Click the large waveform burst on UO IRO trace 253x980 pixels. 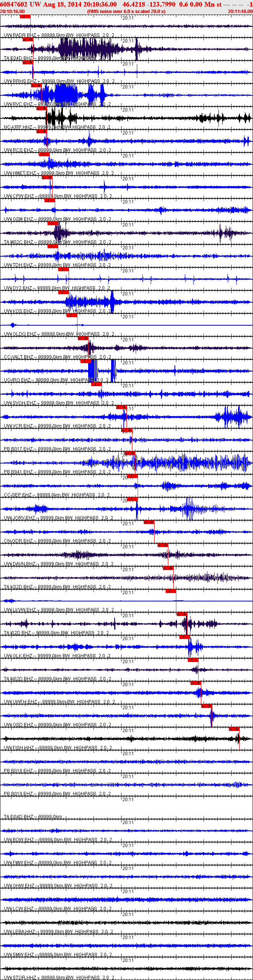click(x=93, y=371)
